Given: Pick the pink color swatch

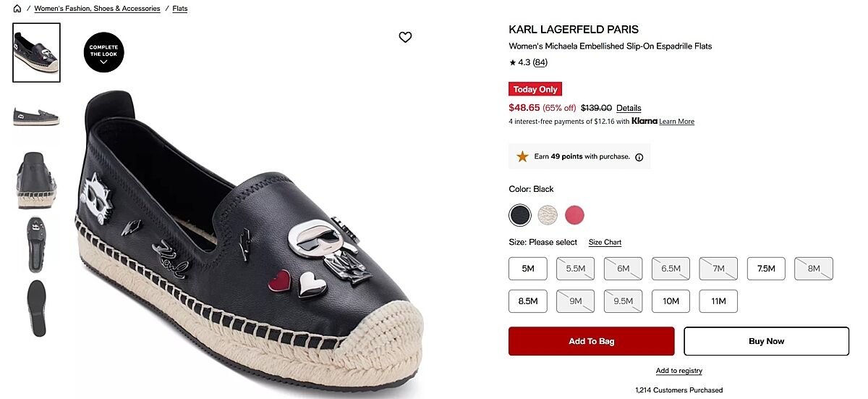Looking at the screenshot, I should (x=574, y=215).
